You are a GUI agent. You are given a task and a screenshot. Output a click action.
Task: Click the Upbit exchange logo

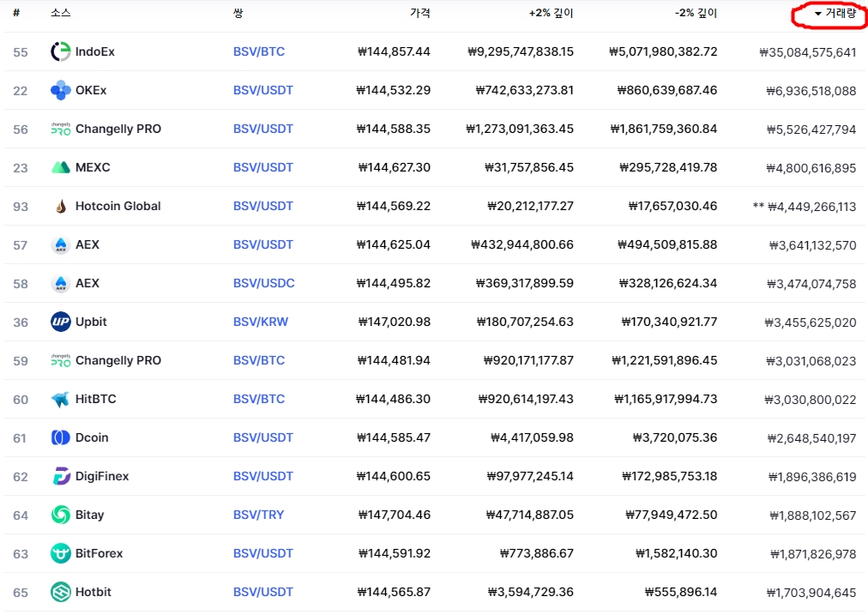click(x=60, y=322)
